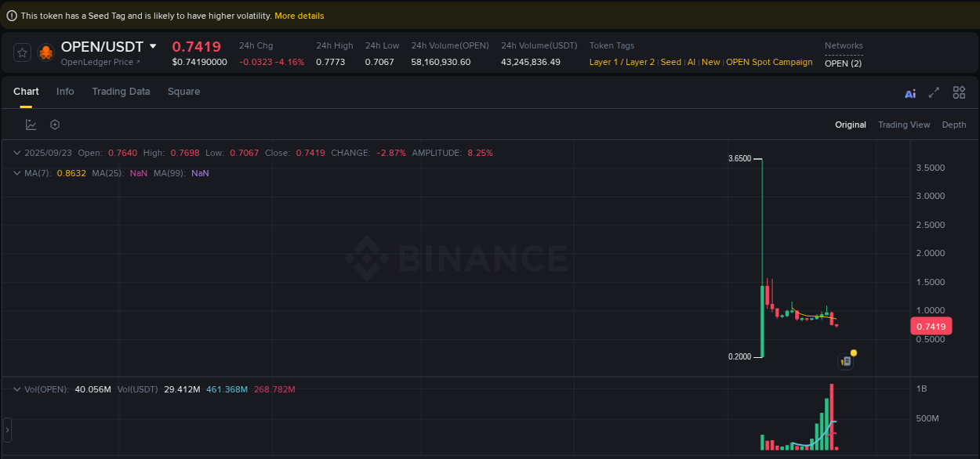The image size is (980, 459).
Task: Click the OpenLedger token logo
Action: pyautogui.click(x=45, y=52)
